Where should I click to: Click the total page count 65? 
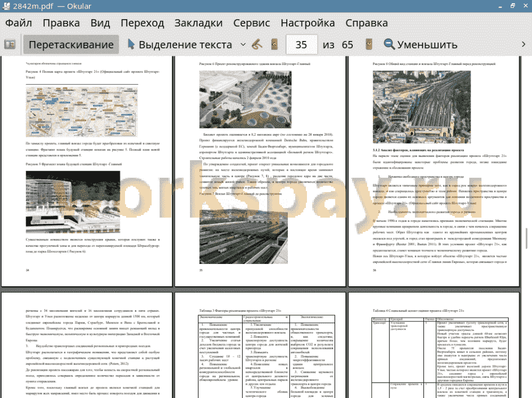(x=347, y=45)
